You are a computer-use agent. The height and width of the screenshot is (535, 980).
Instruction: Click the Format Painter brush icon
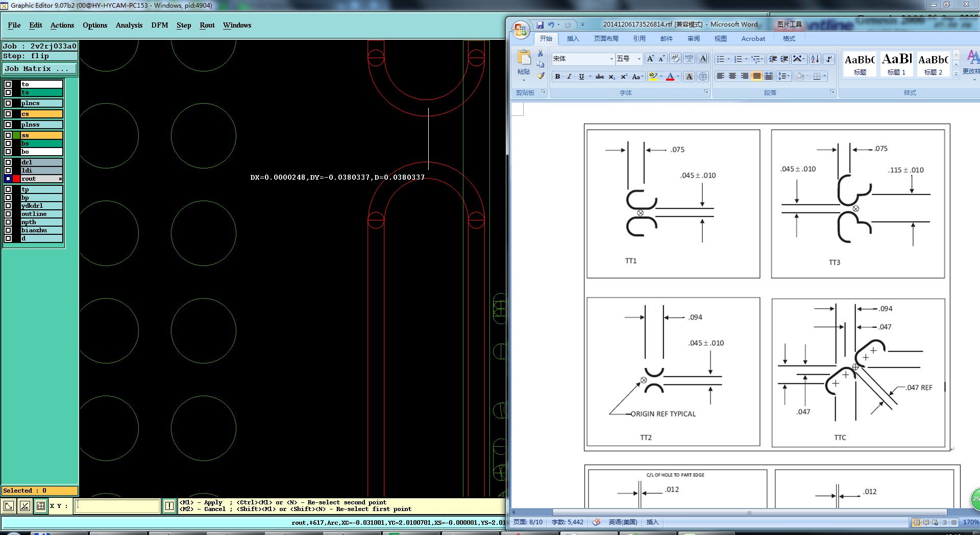point(541,76)
